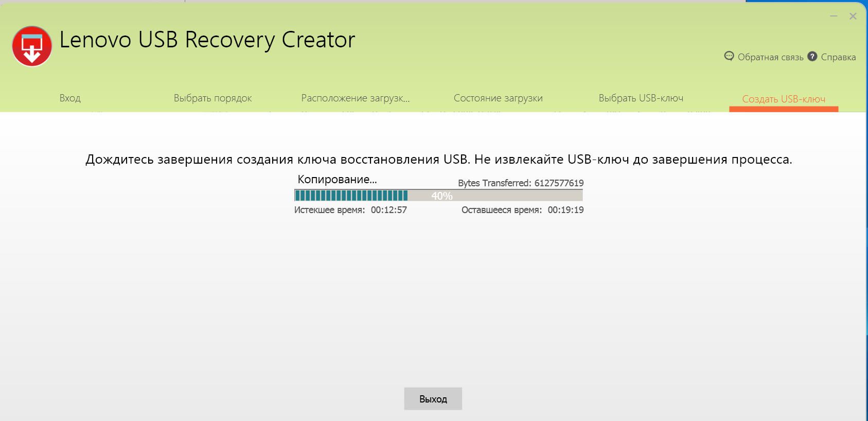Screen dimensions: 868x421
Task: Click the 40% copy progress bar
Action: [438, 195]
